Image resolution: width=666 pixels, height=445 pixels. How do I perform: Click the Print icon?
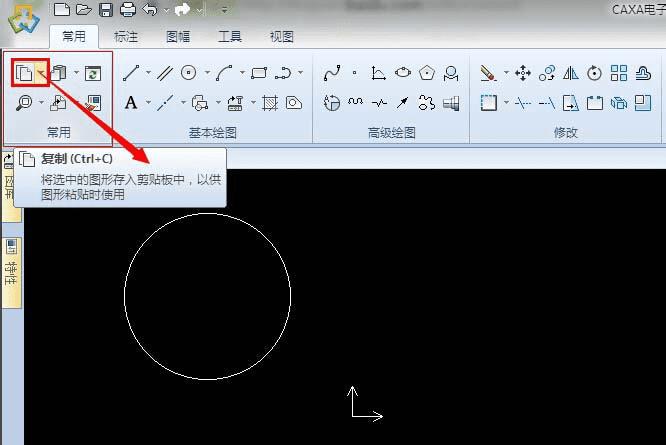pyautogui.click(x=128, y=9)
